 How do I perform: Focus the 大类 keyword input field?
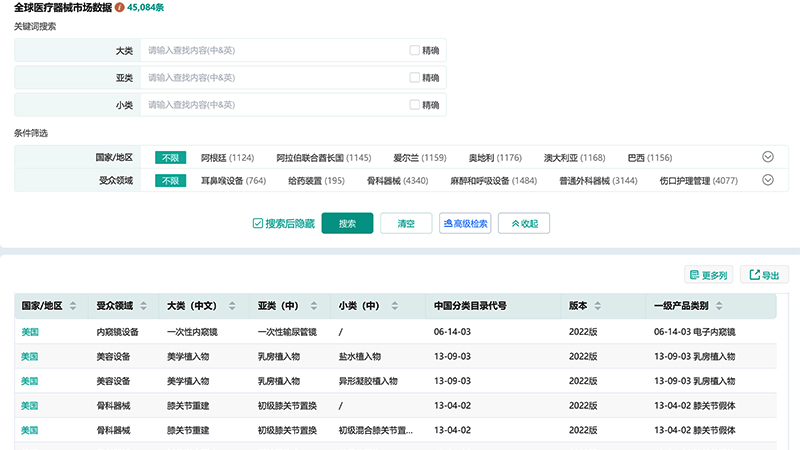[273, 50]
